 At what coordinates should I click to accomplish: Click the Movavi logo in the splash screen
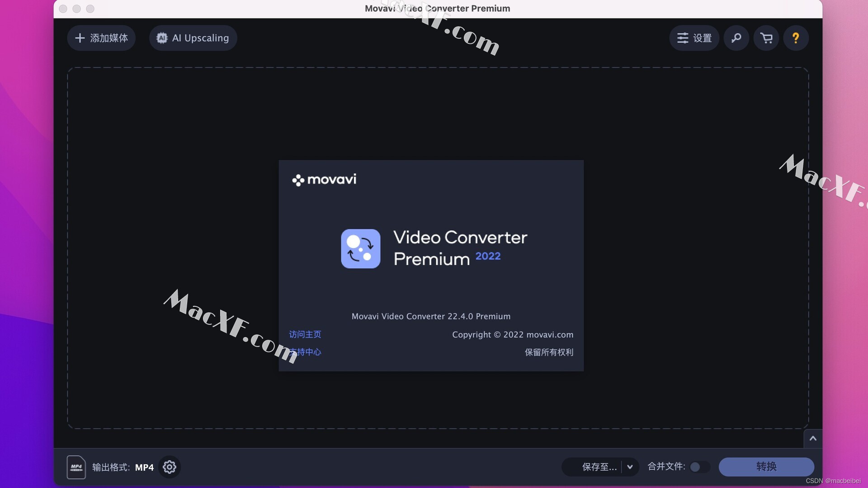tap(324, 180)
